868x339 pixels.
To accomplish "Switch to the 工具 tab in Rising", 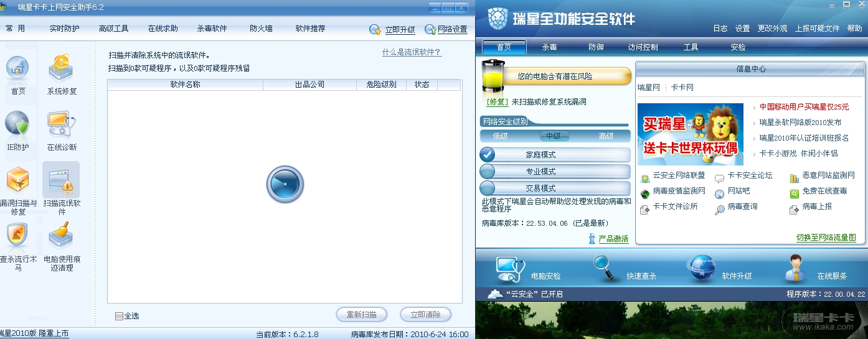I will tap(691, 47).
